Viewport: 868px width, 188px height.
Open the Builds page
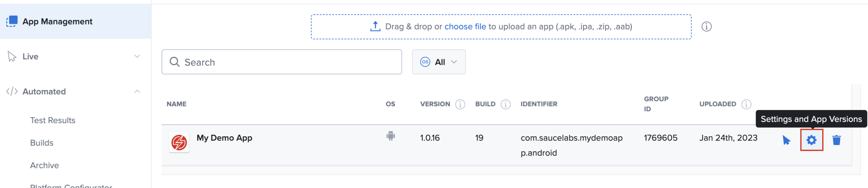[x=41, y=143]
